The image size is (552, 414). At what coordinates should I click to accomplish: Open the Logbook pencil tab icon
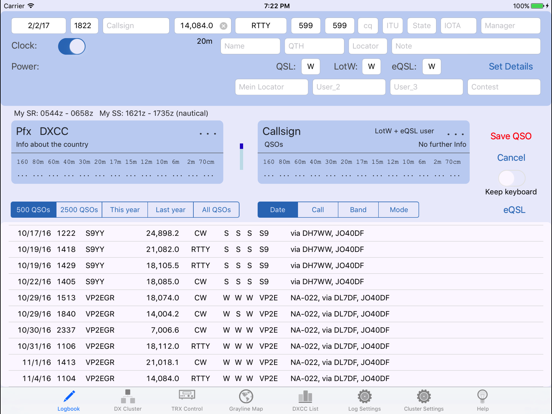69,396
